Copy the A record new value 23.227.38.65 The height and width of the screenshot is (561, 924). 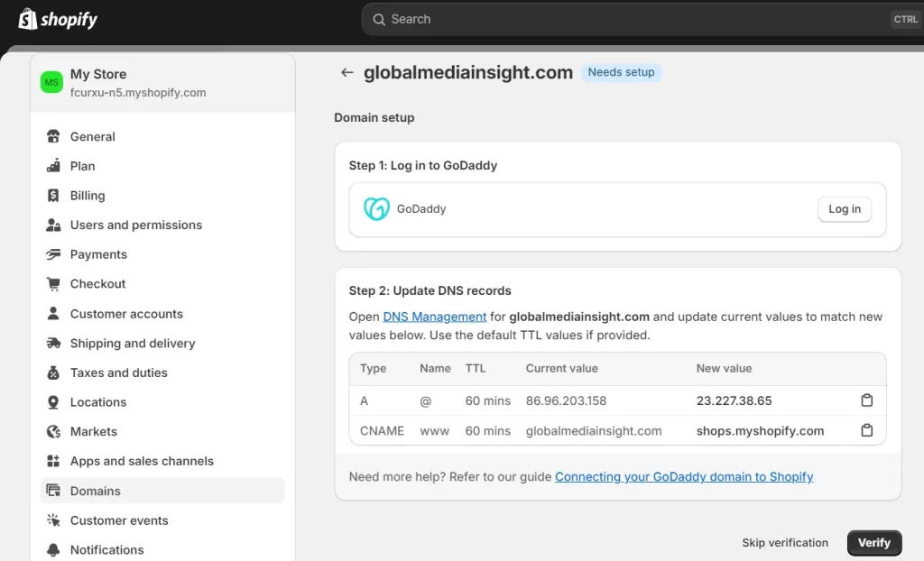coord(866,400)
